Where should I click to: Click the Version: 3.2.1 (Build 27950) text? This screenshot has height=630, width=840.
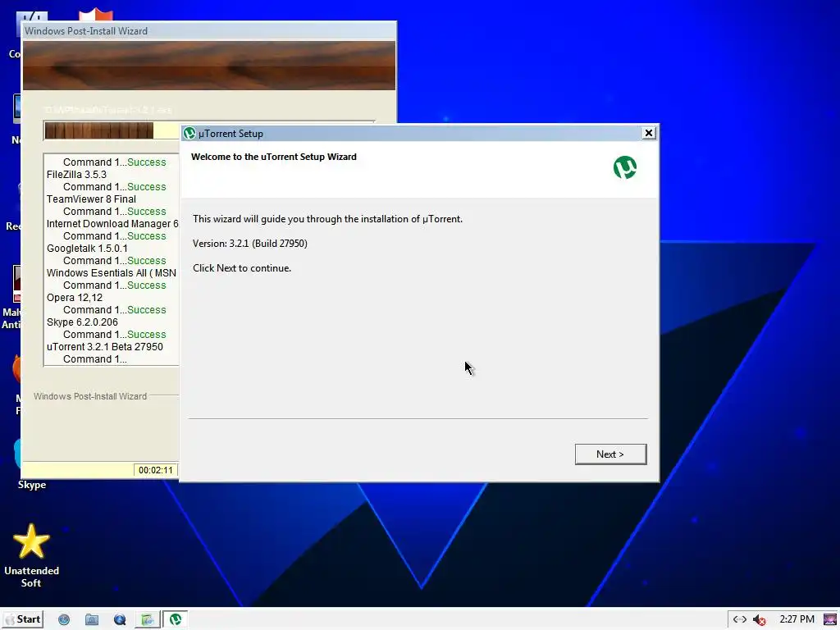click(x=249, y=244)
